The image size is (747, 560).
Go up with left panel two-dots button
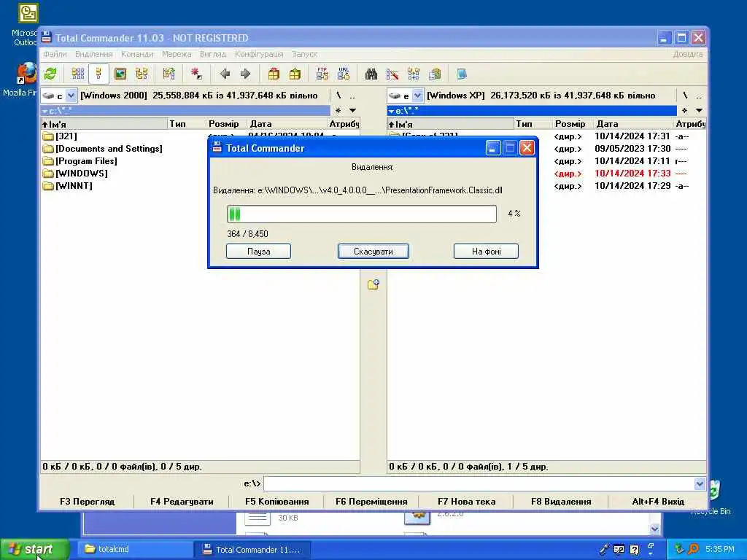(x=352, y=96)
